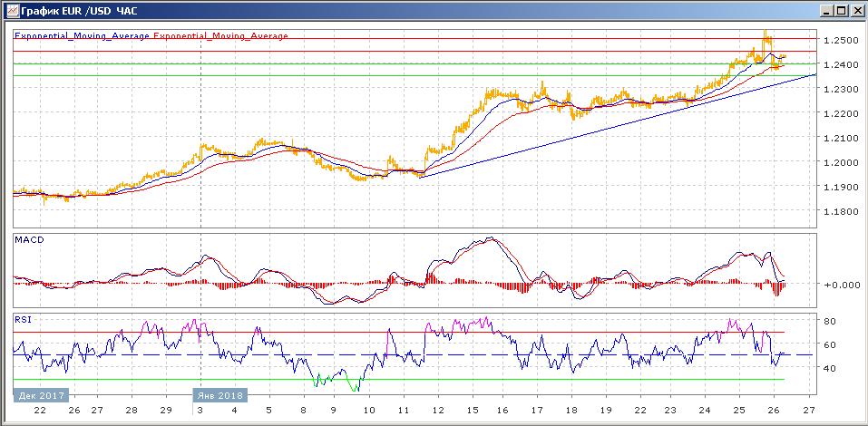868x426 pixels.
Task: Click the Дек 2017 month marker
Action: tap(40, 396)
